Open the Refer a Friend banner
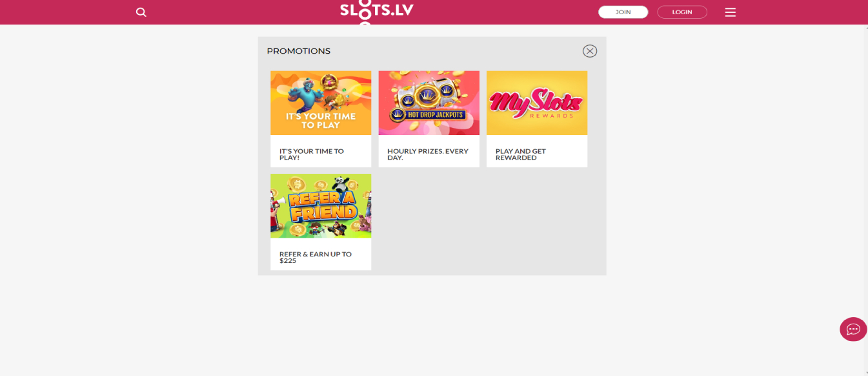Screen dimensions: 868x376 tap(321, 205)
